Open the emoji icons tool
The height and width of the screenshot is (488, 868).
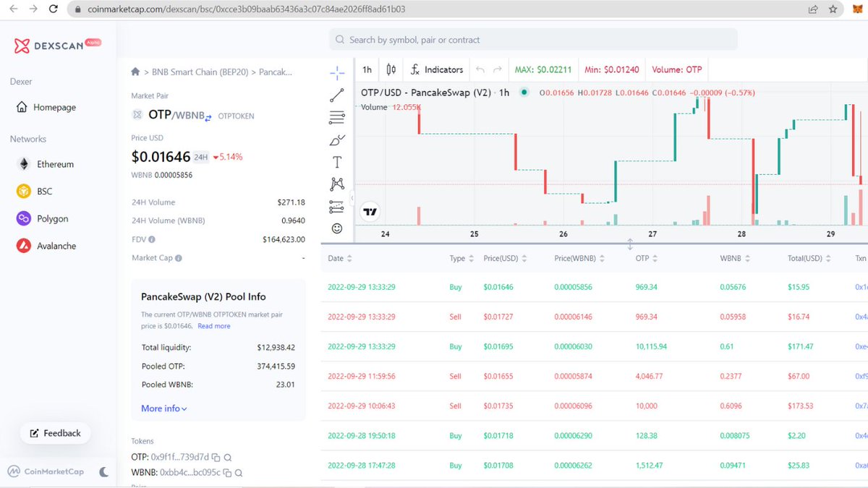tap(337, 228)
